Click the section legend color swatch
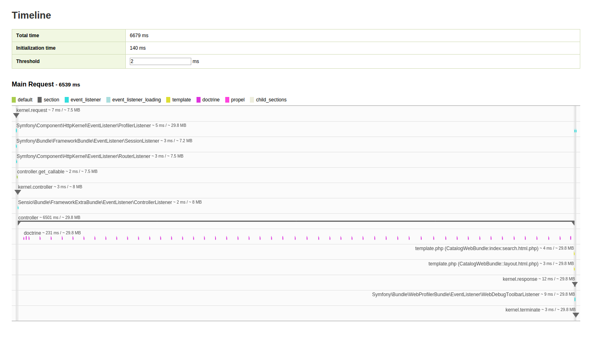The image size is (594, 364). tap(40, 100)
